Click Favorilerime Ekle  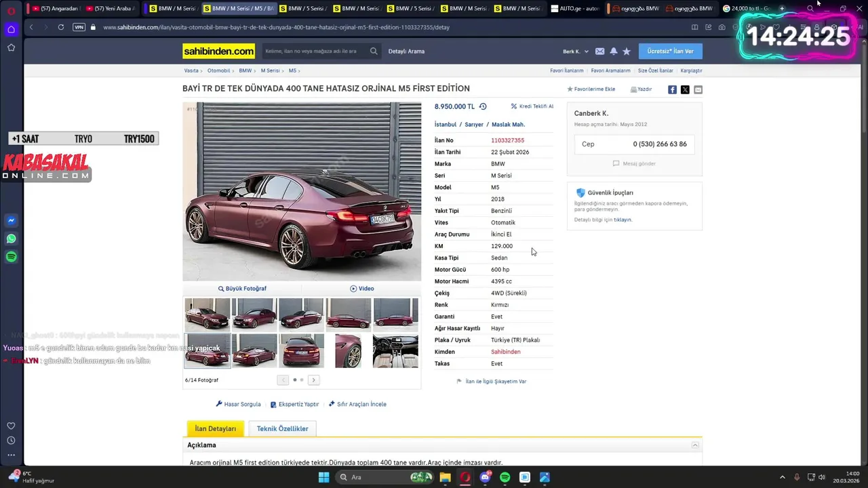click(591, 89)
